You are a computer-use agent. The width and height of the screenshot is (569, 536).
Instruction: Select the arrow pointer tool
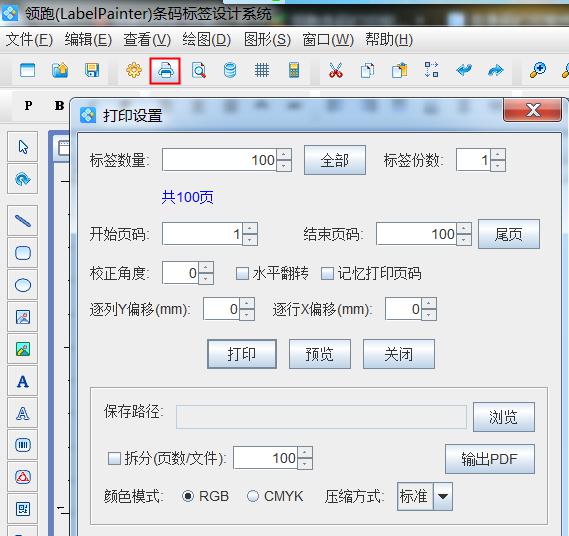tap(22, 147)
